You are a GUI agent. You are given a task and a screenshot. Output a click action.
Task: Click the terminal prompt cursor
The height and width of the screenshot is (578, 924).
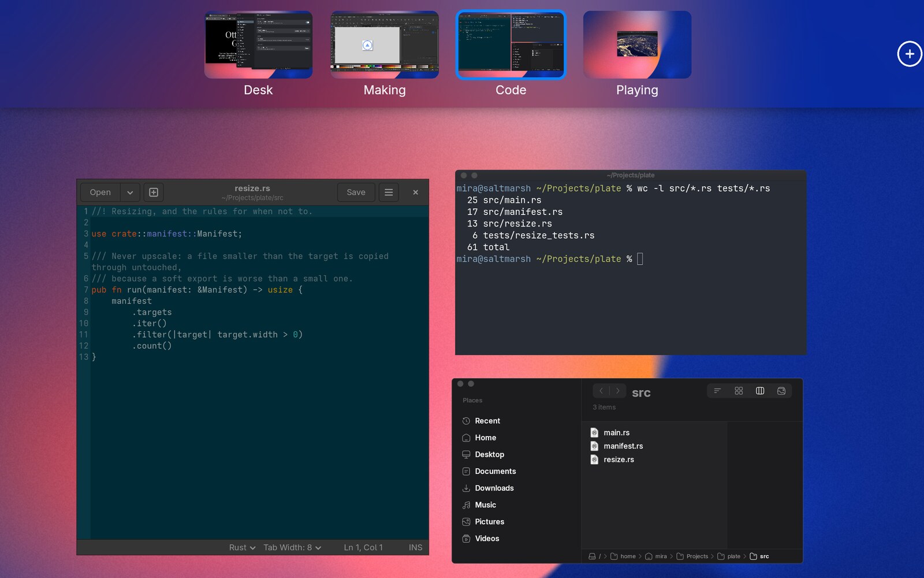pos(640,259)
